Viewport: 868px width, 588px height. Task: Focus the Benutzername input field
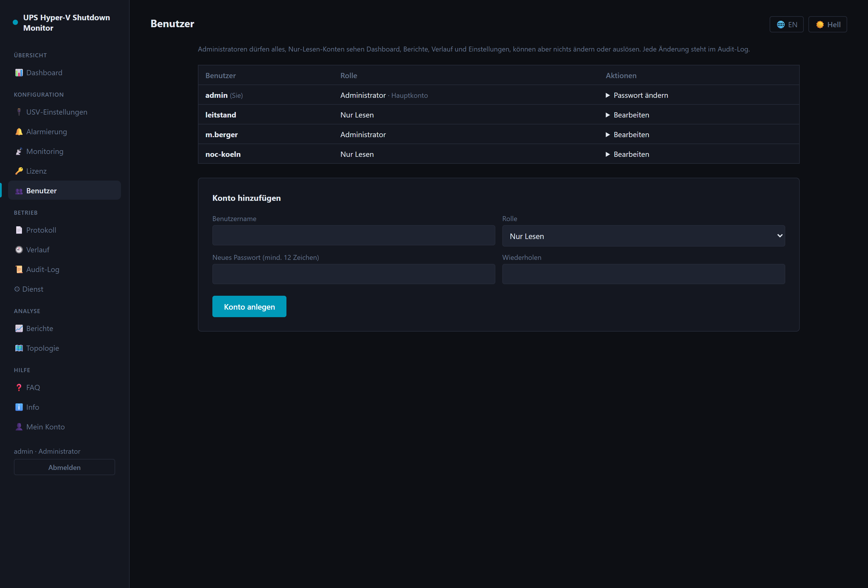[354, 235]
